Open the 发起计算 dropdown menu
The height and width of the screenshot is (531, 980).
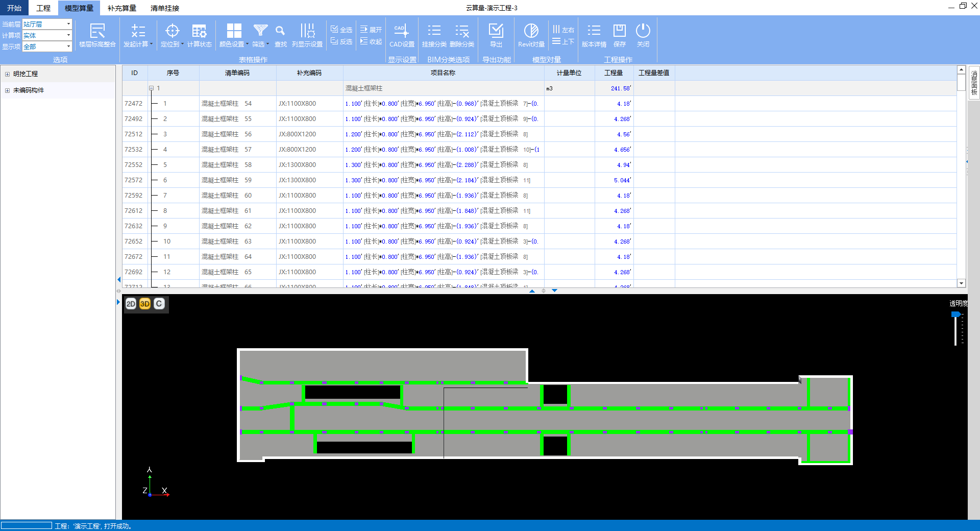[x=138, y=35]
